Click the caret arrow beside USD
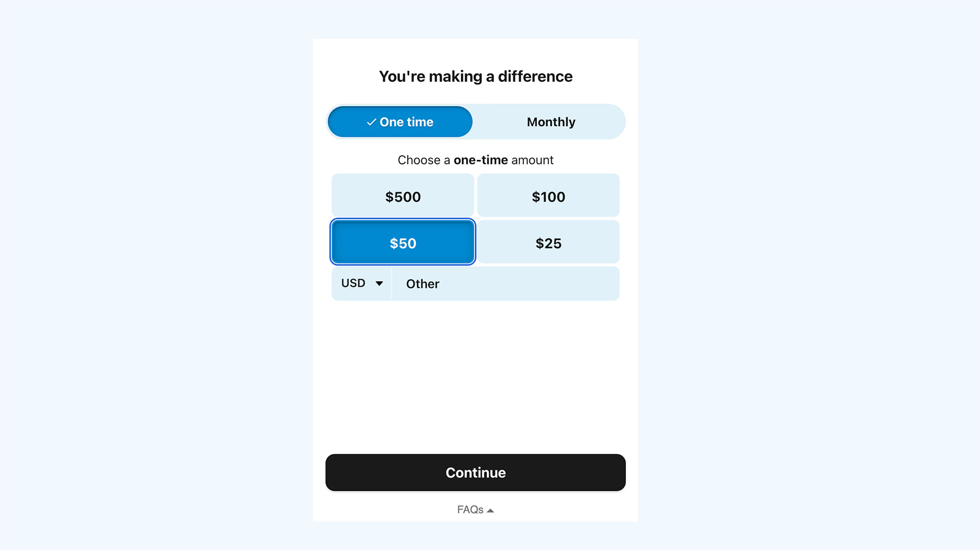Screen dimensions: 980x550 click(x=379, y=283)
